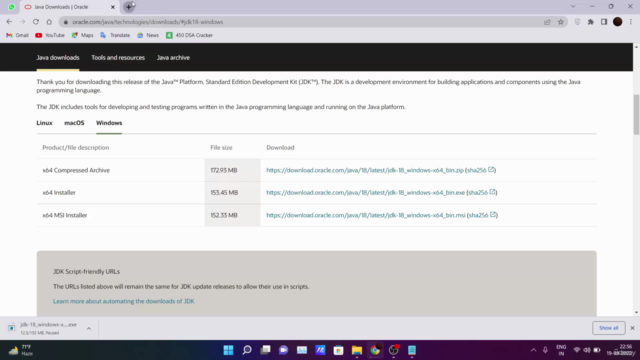Switch to the macOS tab
Viewport: 640px width, 360px height.
(74, 123)
